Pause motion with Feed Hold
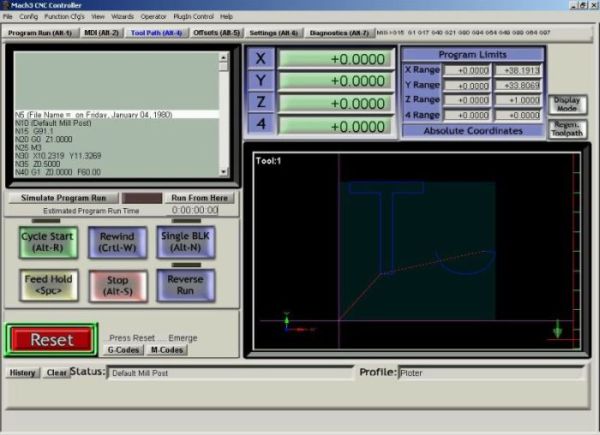Image resolution: width=600 pixels, height=435 pixels. point(49,285)
